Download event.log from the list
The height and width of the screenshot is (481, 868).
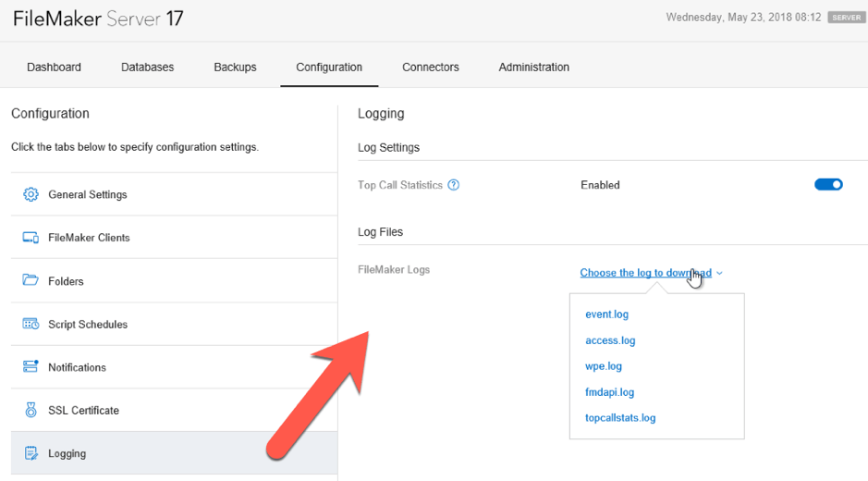(x=606, y=314)
